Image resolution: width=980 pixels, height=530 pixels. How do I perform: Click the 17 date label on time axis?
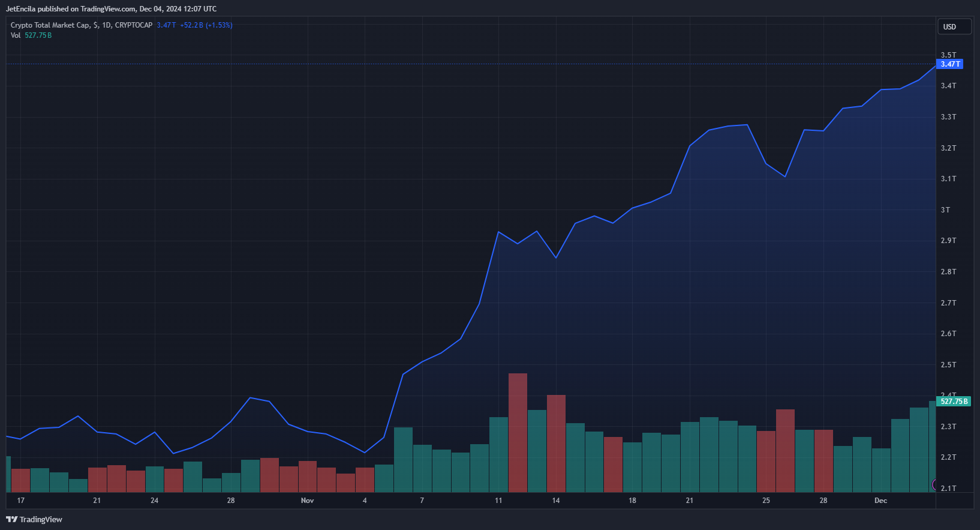pyautogui.click(x=21, y=501)
